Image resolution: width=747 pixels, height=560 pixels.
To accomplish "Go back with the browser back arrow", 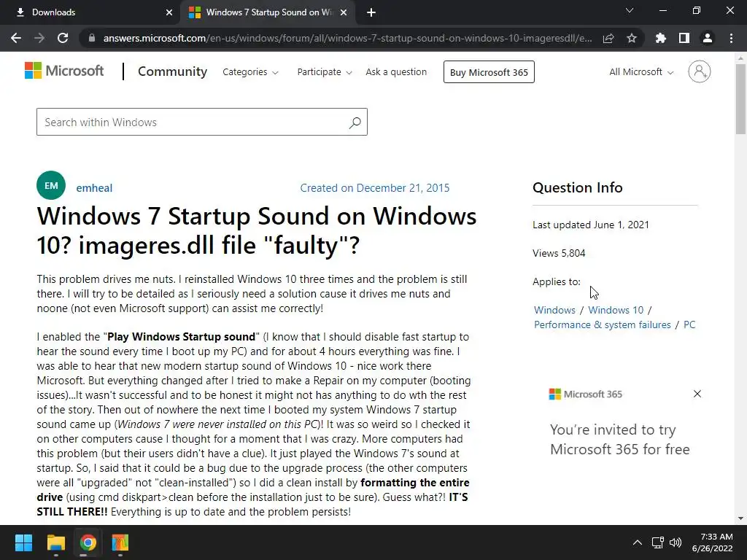I will (x=16, y=38).
